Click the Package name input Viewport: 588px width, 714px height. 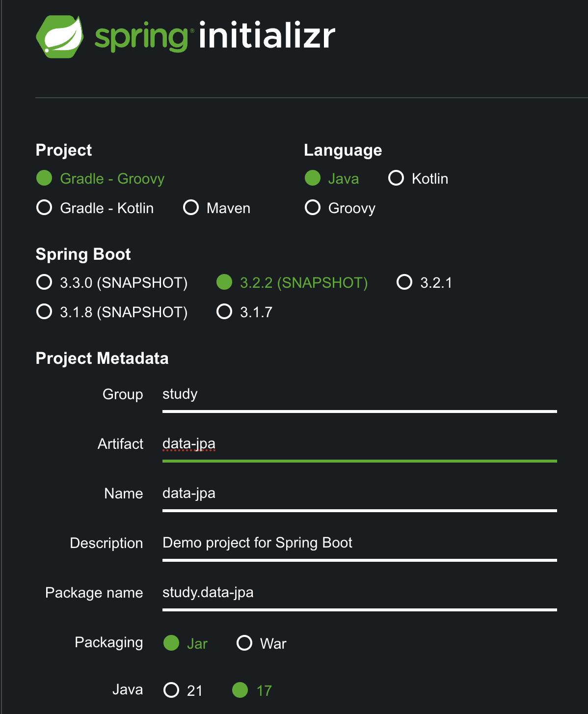(359, 593)
